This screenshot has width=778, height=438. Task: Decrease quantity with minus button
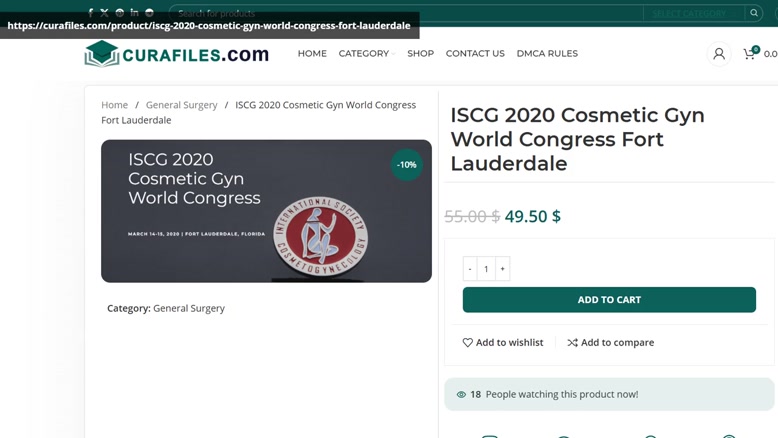[x=470, y=268]
